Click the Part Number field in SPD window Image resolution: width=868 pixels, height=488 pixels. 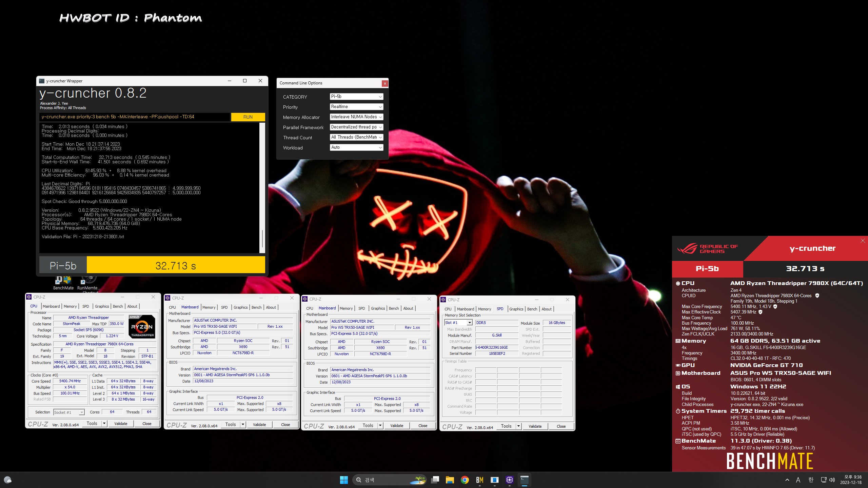[497, 348]
